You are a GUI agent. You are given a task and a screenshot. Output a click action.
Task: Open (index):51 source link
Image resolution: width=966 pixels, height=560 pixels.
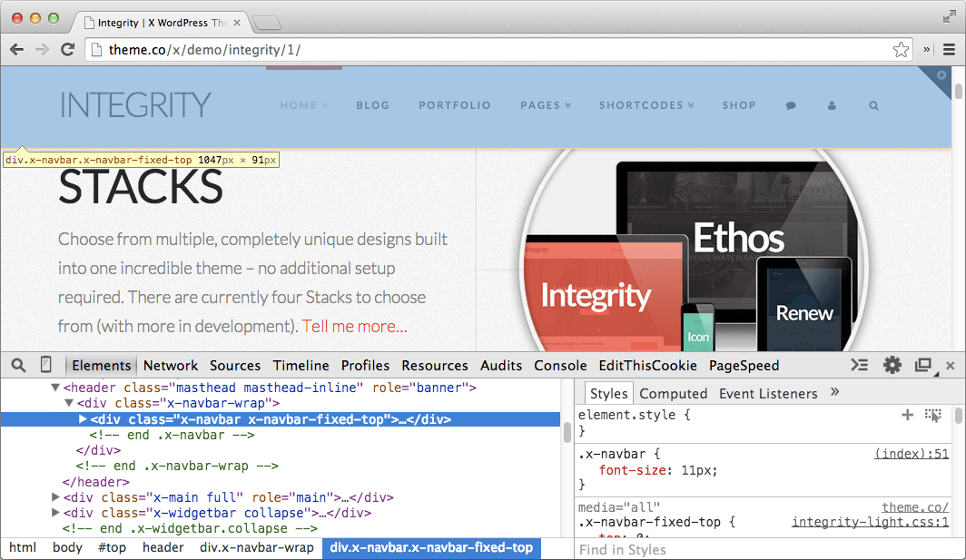(x=912, y=454)
